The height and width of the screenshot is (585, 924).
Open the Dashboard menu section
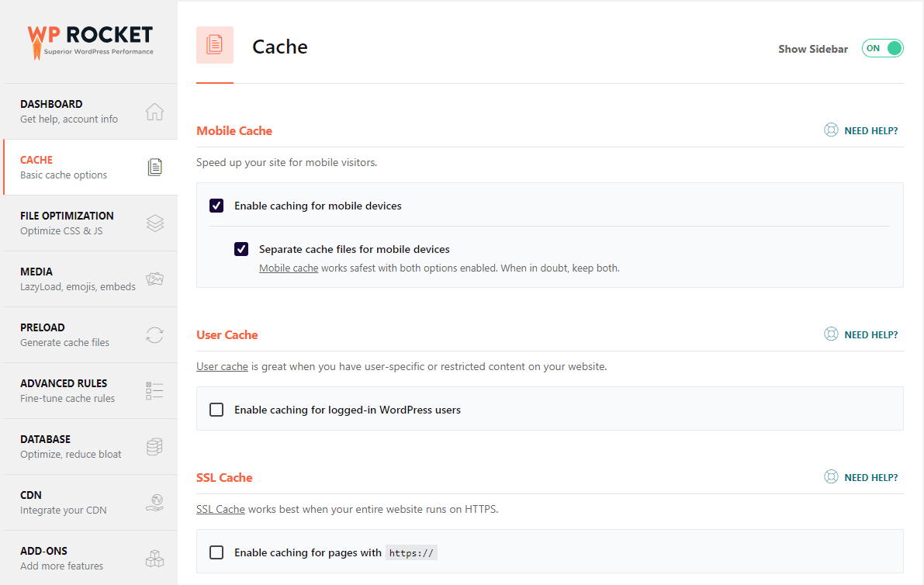[91, 112]
